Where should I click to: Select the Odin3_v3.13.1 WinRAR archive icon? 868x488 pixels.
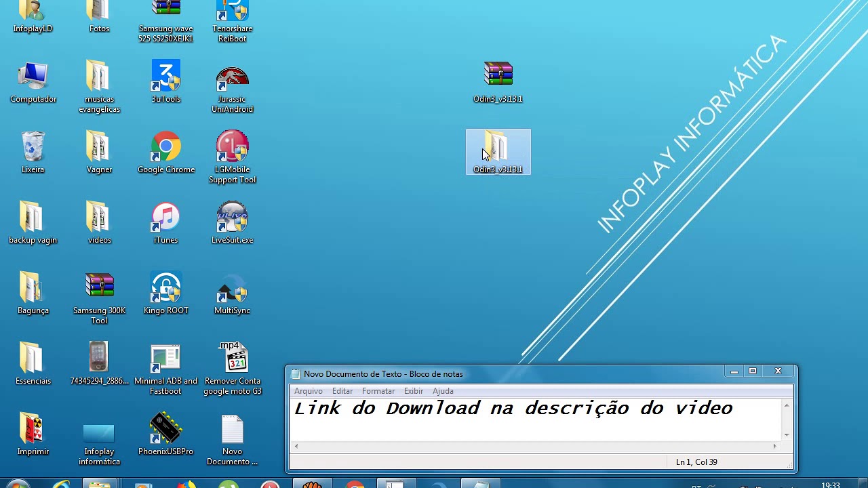498,83
